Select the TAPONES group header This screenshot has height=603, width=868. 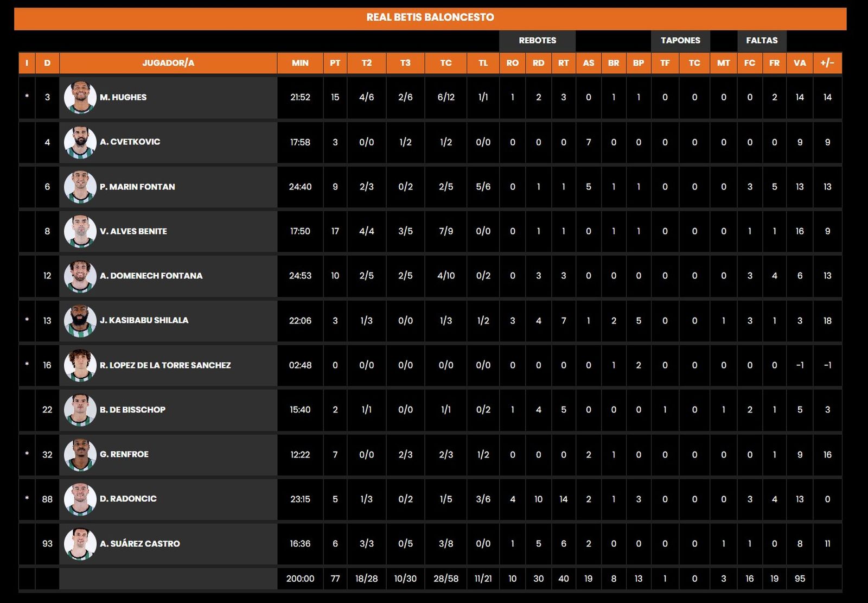tap(680, 41)
